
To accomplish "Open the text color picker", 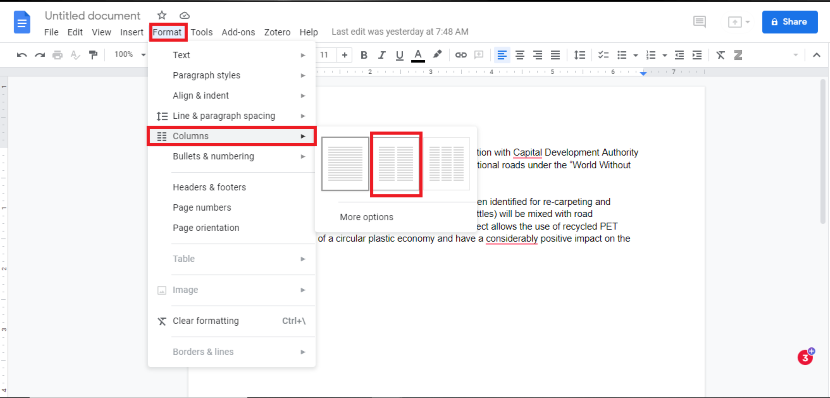I will [418, 55].
